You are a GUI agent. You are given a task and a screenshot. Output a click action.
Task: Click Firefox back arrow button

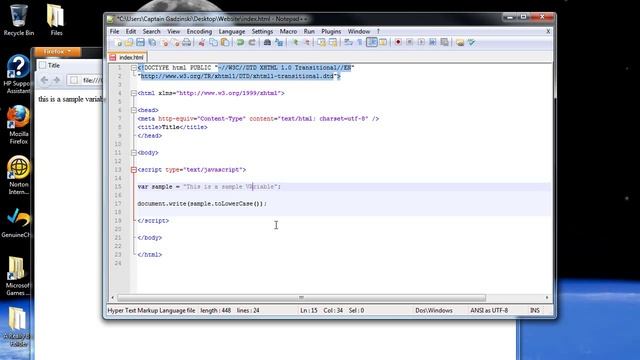(44, 80)
